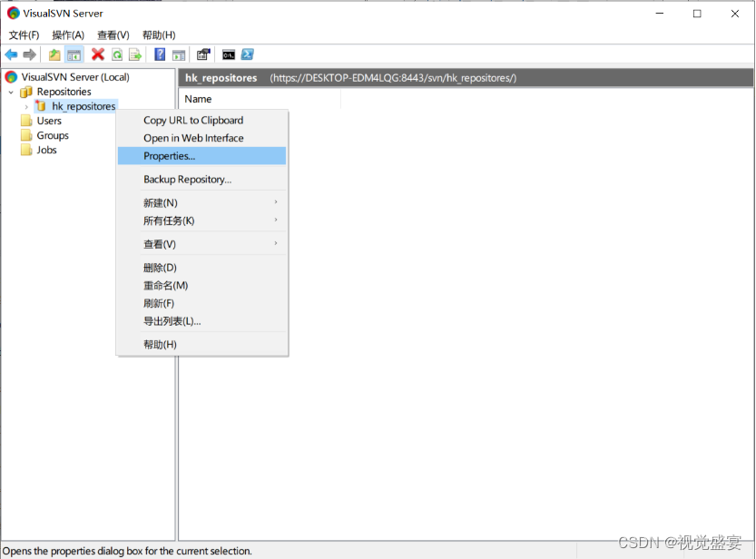Open the 查看(V) menu in menu bar
The height and width of the screenshot is (559, 756).
click(x=113, y=35)
